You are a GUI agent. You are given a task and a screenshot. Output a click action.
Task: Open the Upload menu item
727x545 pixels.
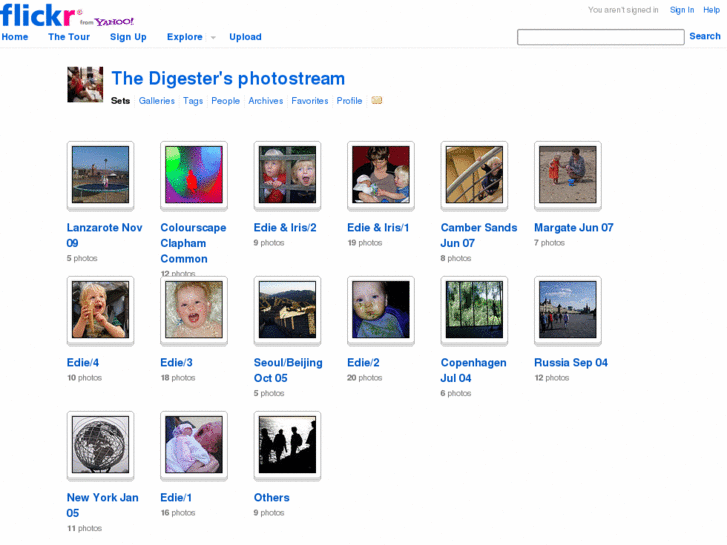point(245,37)
